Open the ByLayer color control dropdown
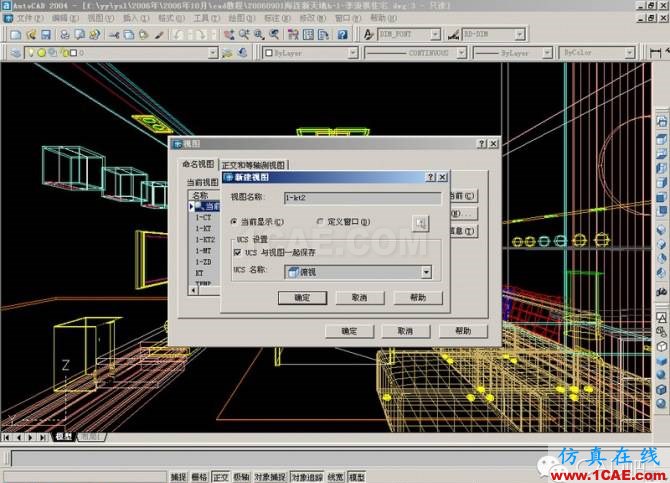Viewport: 670px width, 483px height. [x=353, y=53]
